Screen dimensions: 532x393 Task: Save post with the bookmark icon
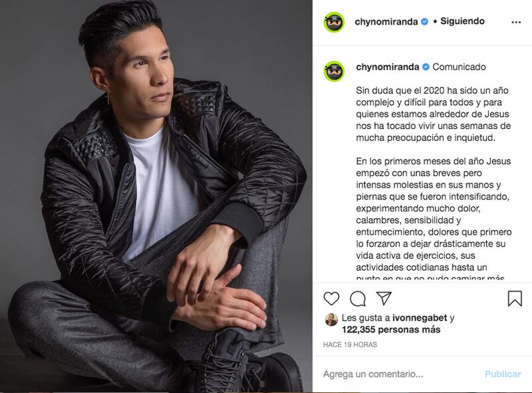click(x=515, y=299)
